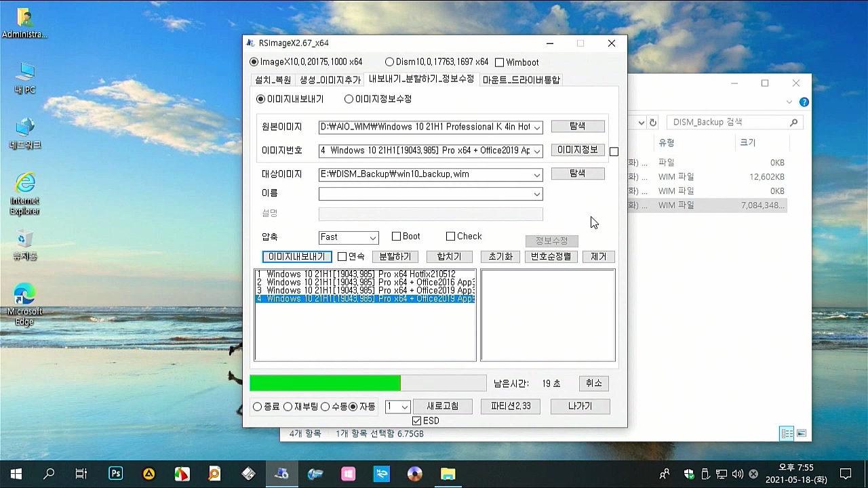868x488 pixels.
Task: Open the 마운트_드라이버통합 tab
Action: [x=521, y=80]
